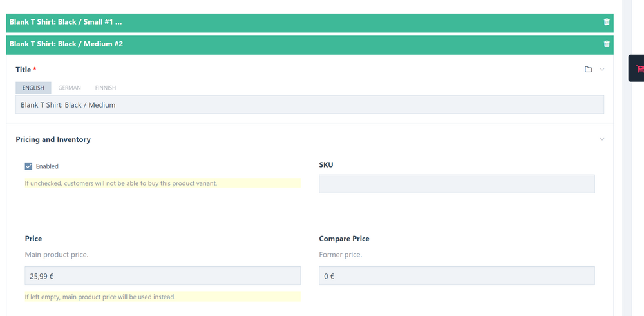The height and width of the screenshot is (316, 644).
Task: Open the folder icon beside Title
Action: coord(588,70)
